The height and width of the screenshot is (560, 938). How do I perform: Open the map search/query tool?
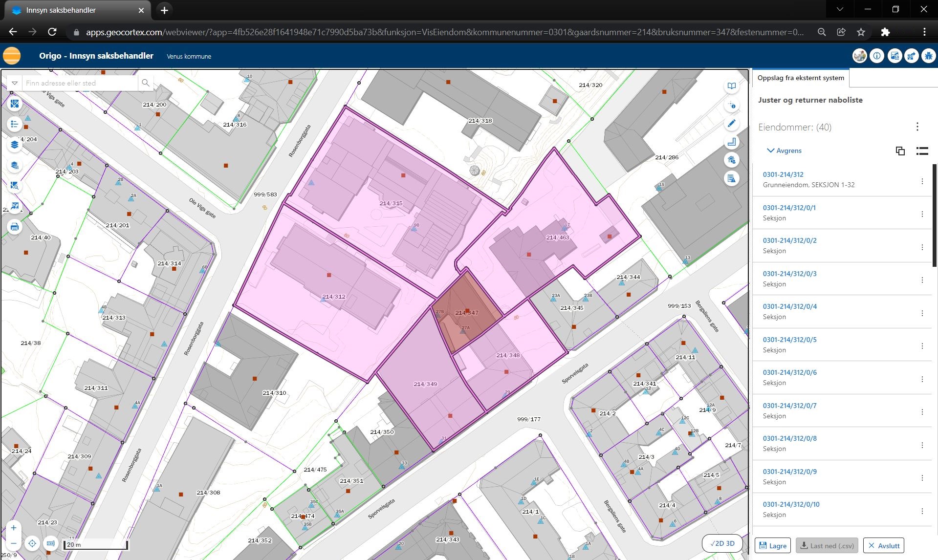point(15,186)
